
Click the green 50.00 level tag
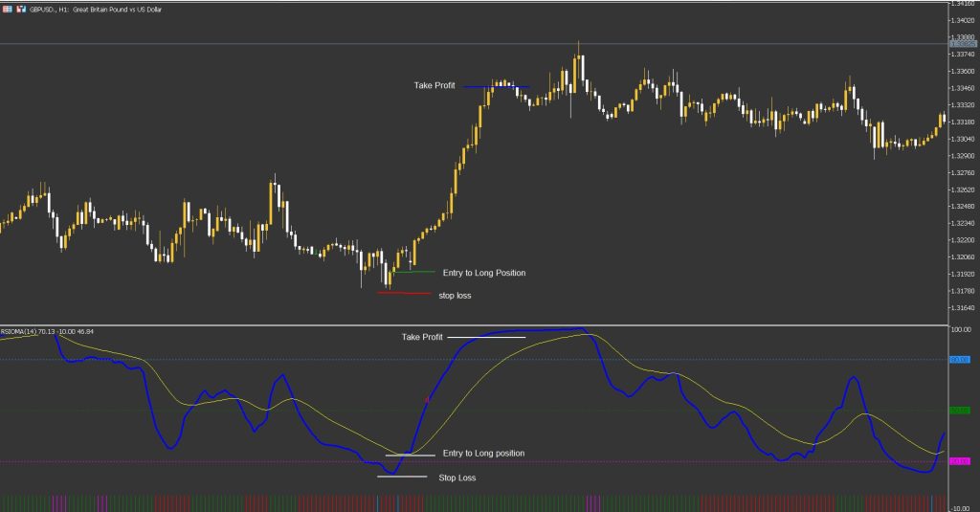pyautogui.click(x=960, y=411)
